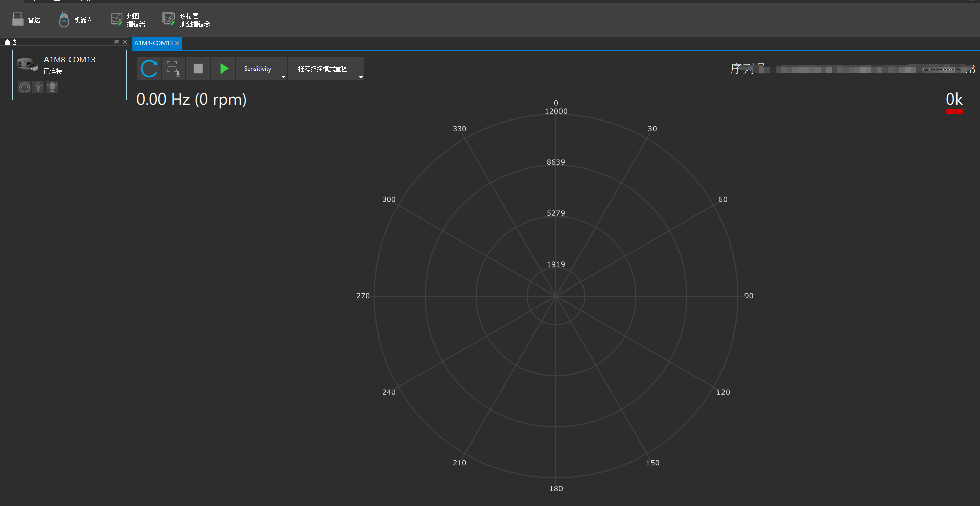Click the 12000 range label
Image resolution: width=980 pixels, height=506 pixels.
(x=556, y=111)
